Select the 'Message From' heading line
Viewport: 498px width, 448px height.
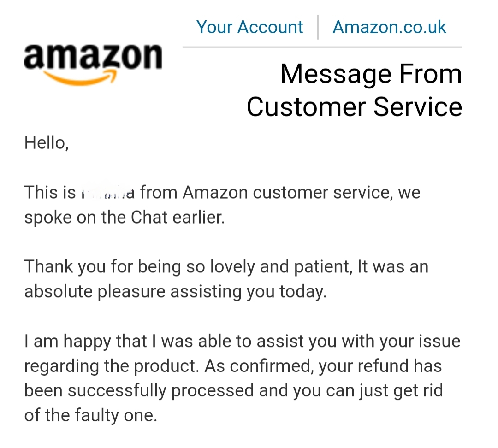(371, 74)
